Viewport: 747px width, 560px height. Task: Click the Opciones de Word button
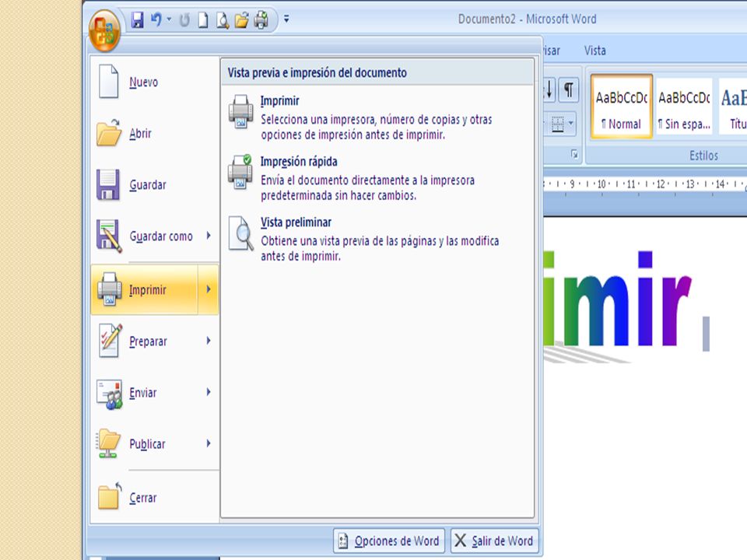[x=389, y=541]
